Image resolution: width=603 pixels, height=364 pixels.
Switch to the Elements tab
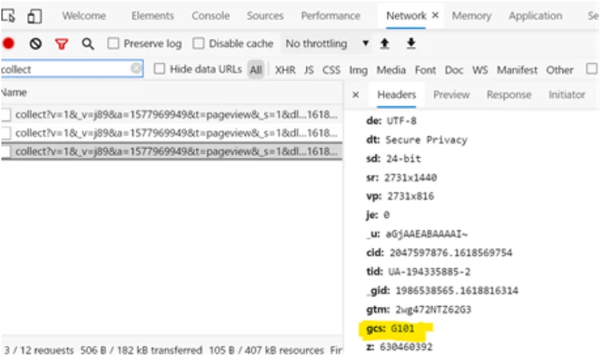click(x=152, y=16)
